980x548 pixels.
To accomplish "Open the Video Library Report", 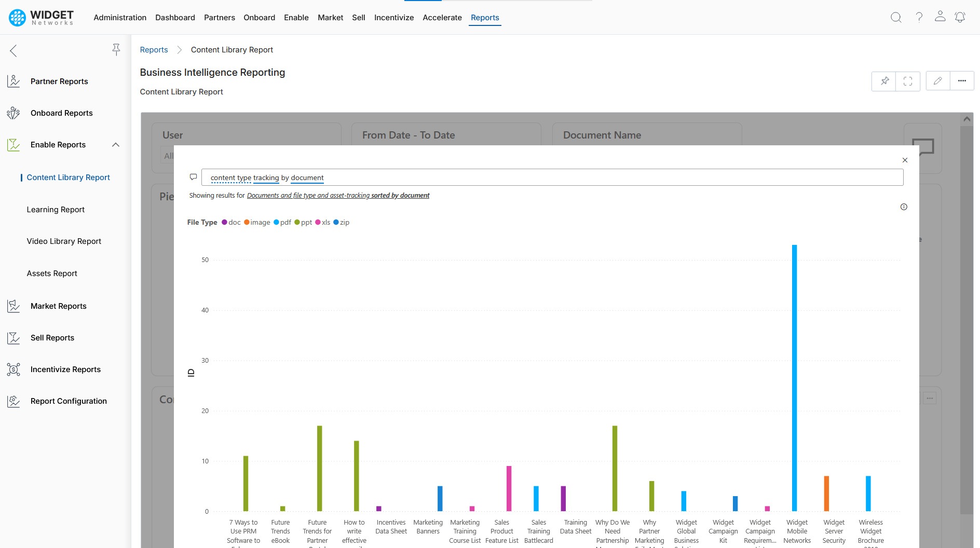I will [64, 241].
